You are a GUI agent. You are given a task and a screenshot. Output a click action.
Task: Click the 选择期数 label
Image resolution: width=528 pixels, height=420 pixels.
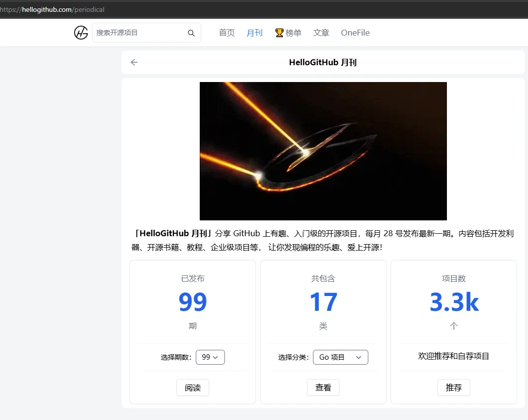pyautogui.click(x=176, y=357)
